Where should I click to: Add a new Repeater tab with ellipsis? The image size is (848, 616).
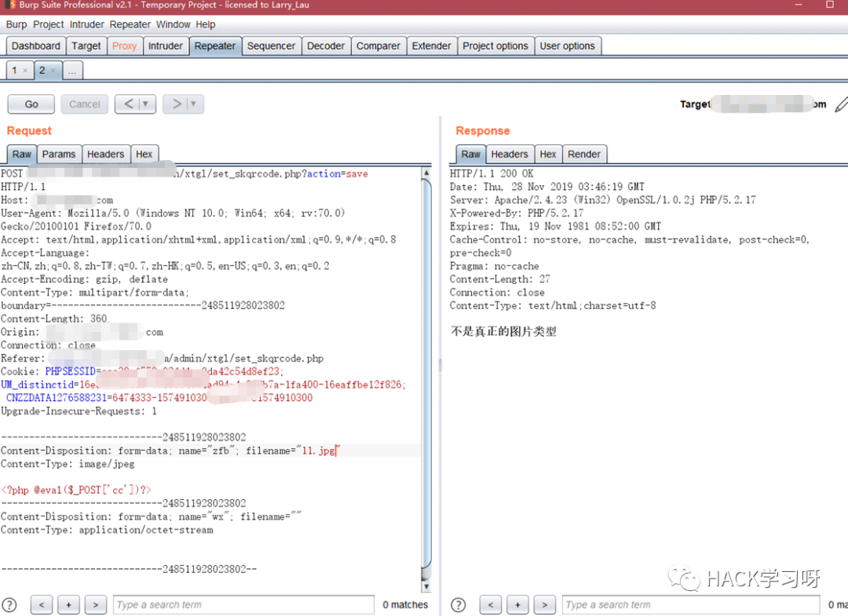click(x=72, y=71)
